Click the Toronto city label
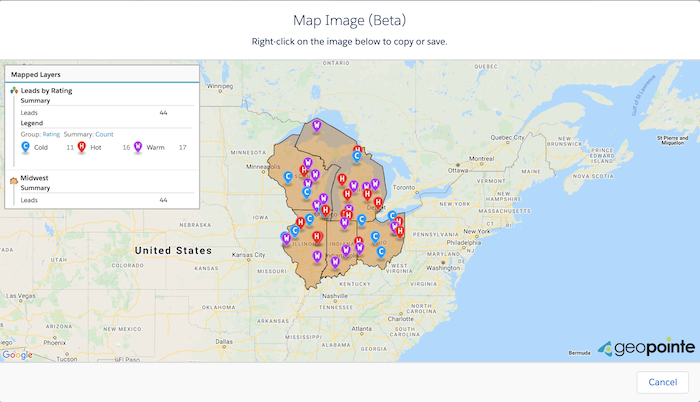 pyautogui.click(x=404, y=188)
